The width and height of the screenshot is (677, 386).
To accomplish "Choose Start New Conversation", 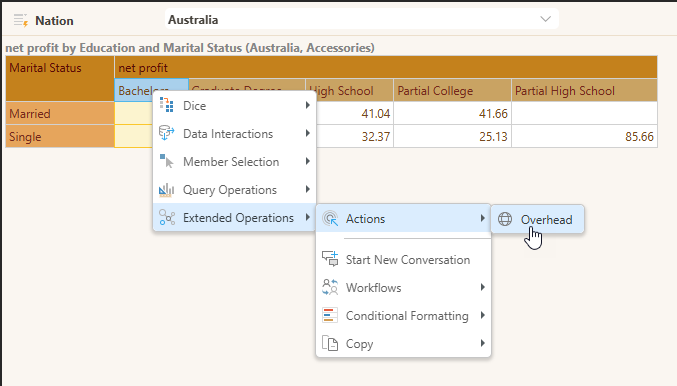I will (x=404, y=259).
